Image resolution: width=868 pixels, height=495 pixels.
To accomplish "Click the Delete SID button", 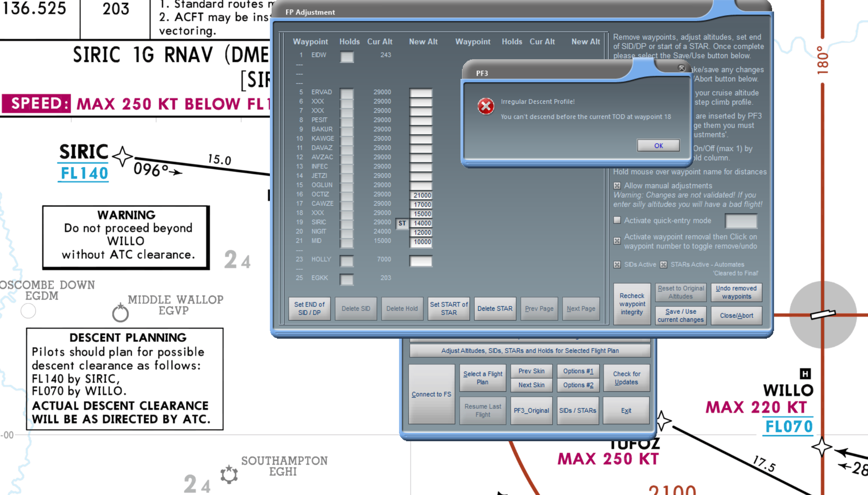I will pyautogui.click(x=356, y=309).
